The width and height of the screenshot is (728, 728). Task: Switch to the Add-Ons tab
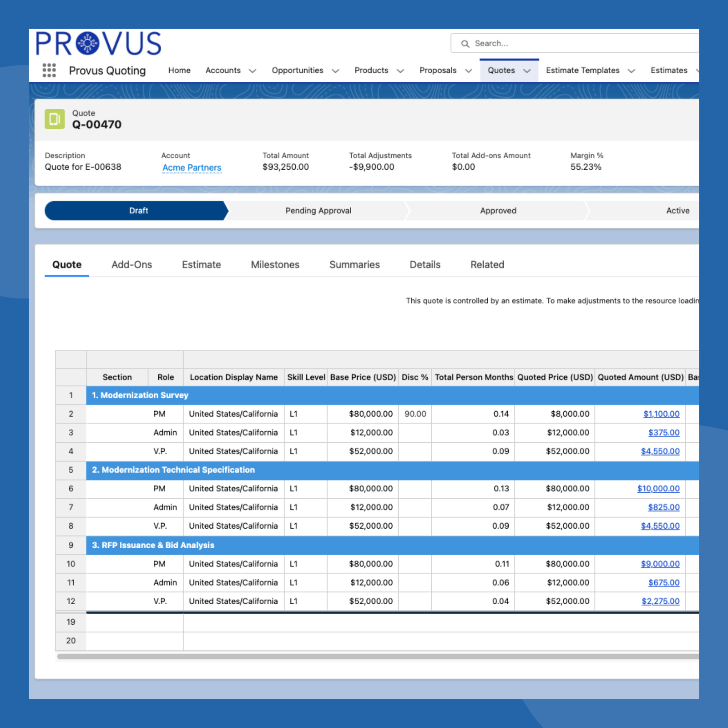tap(132, 265)
